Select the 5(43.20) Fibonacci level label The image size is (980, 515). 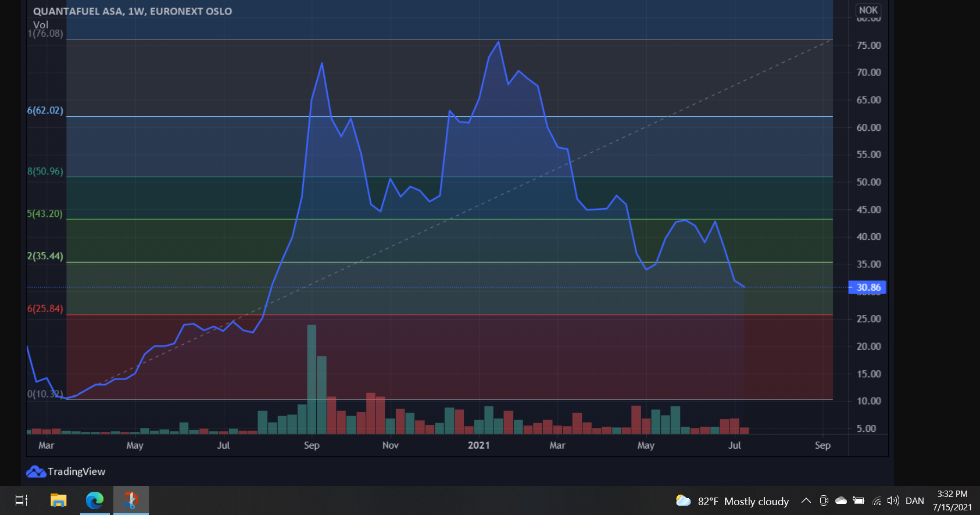45,214
